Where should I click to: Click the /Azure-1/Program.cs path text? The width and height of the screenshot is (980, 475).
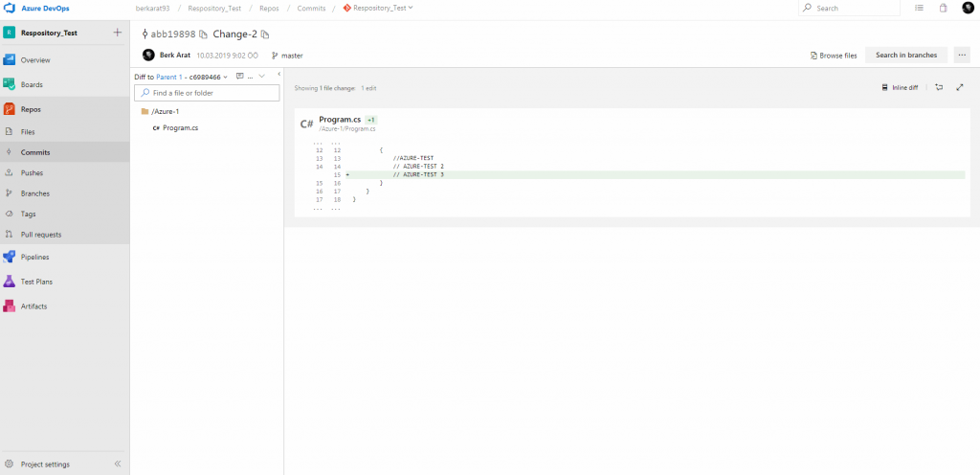point(347,128)
